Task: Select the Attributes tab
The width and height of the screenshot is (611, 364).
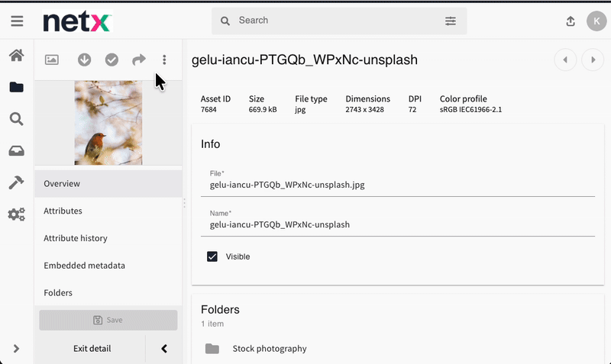Action: click(x=63, y=211)
